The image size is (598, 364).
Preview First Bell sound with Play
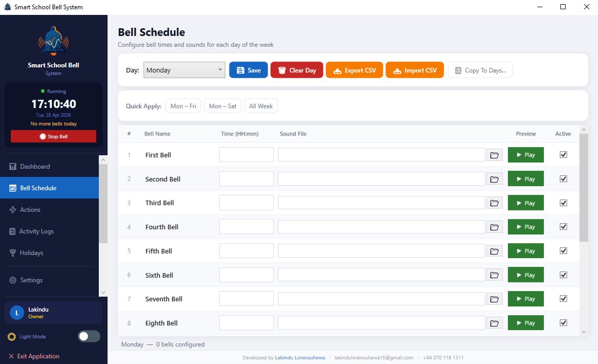click(x=525, y=155)
